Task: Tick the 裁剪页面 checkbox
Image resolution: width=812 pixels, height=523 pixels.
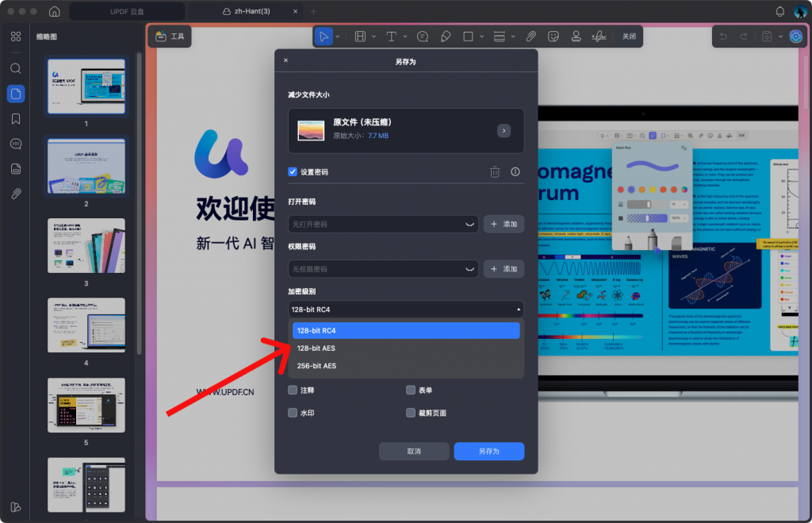Action: tap(411, 413)
